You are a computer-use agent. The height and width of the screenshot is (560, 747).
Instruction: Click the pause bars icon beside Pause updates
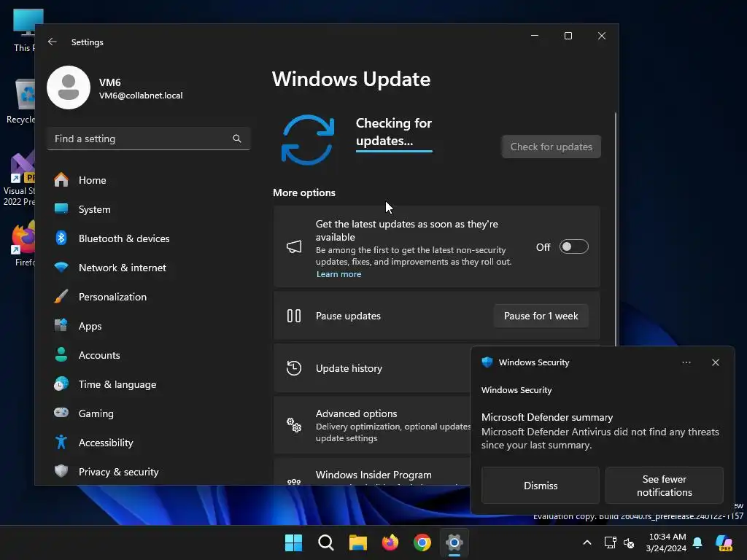pyautogui.click(x=294, y=316)
